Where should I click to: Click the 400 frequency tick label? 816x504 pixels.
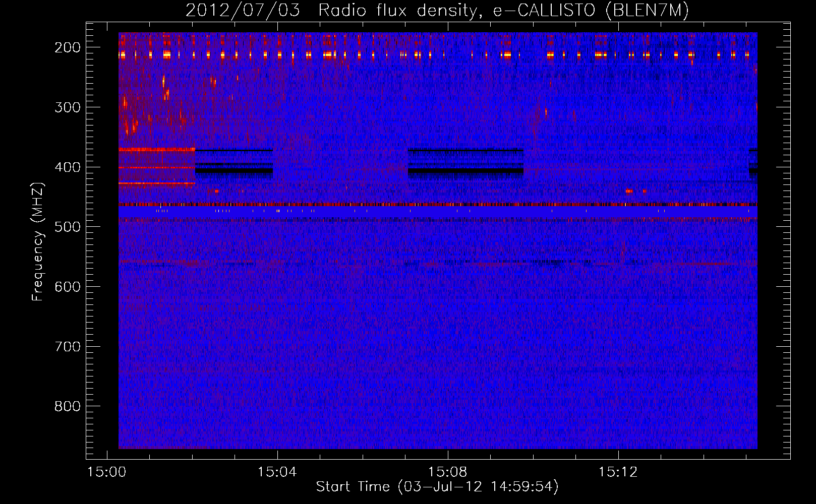click(x=68, y=167)
